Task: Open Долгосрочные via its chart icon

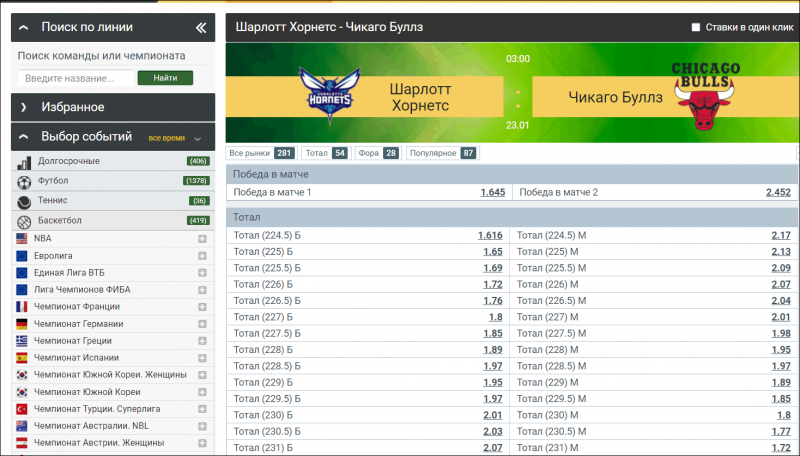Action: point(24,162)
